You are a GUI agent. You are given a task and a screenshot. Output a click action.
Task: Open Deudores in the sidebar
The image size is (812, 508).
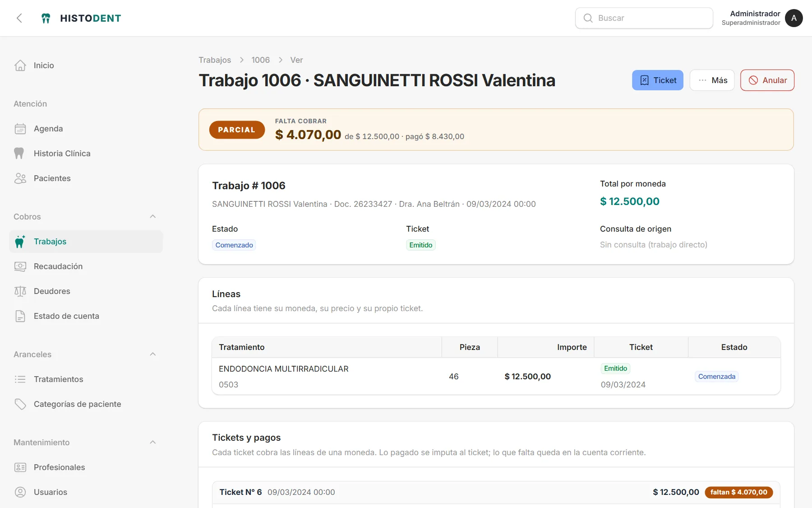tap(86, 291)
